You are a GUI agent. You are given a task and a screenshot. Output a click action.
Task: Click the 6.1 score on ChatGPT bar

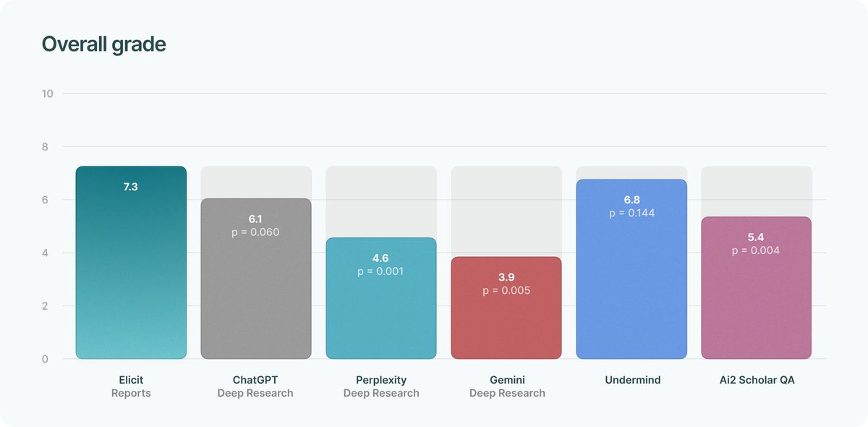tap(256, 219)
